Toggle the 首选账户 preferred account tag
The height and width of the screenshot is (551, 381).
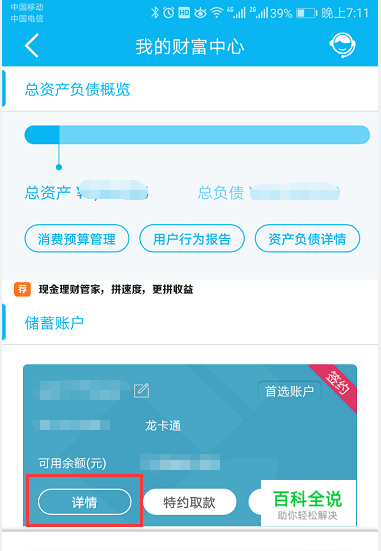(x=289, y=391)
